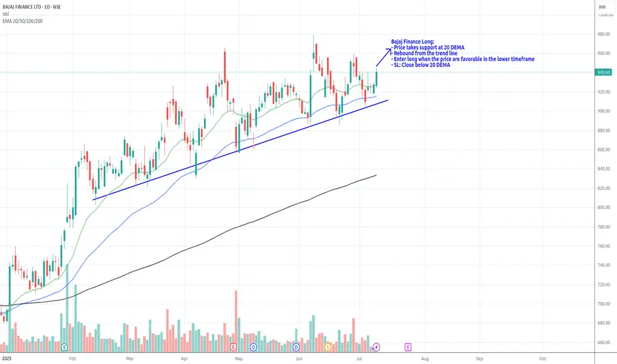Image resolution: width=617 pixels, height=364 pixels.
Task: Click the Jul label on time axis
Action: point(359,359)
